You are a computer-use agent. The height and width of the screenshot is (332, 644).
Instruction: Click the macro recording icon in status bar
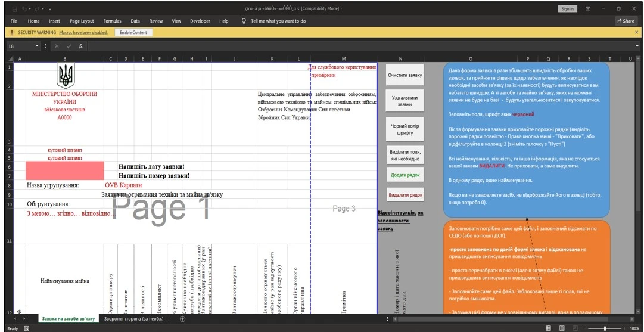[27, 328]
